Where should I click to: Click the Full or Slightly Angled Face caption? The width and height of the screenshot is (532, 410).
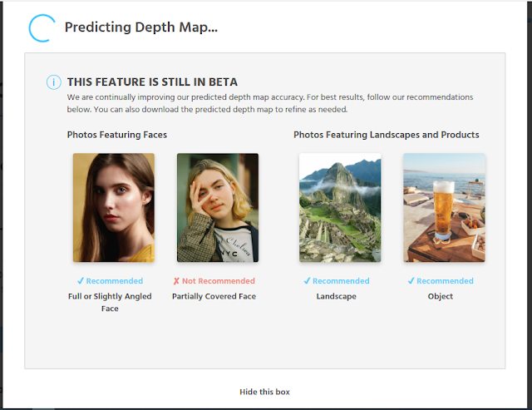[x=110, y=302]
